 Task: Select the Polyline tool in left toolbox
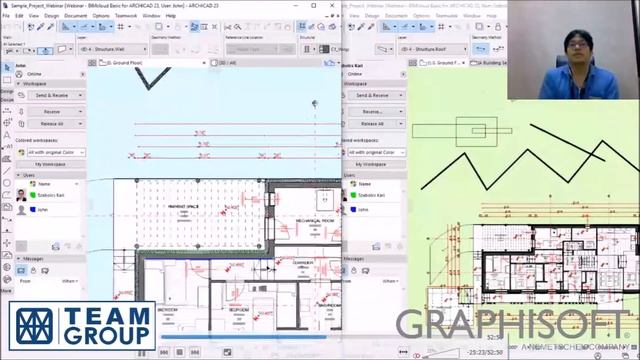point(7,195)
